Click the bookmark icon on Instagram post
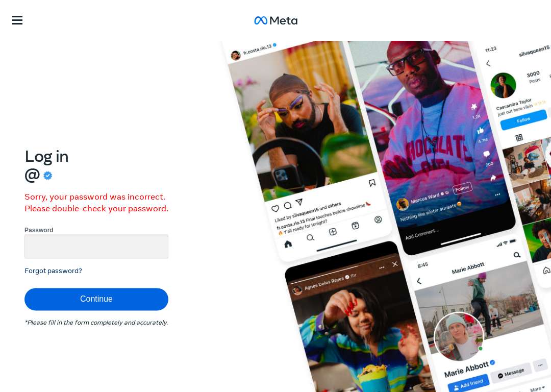This screenshot has width=551, height=392. click(372, 183)
